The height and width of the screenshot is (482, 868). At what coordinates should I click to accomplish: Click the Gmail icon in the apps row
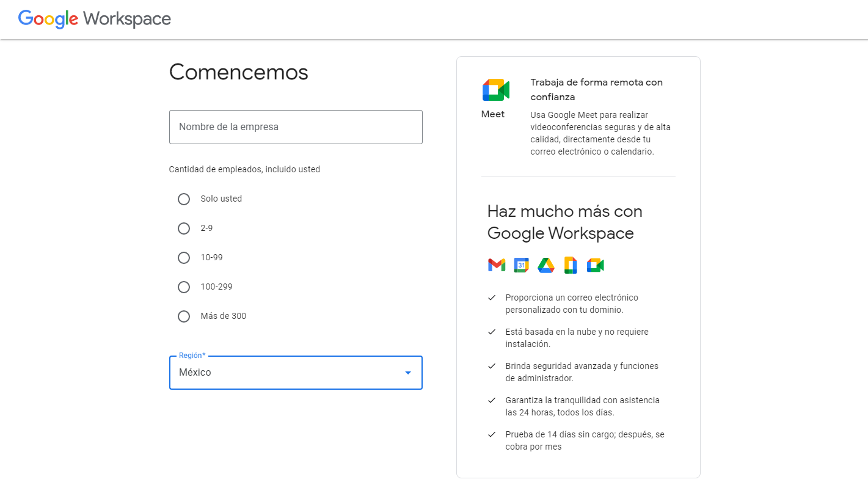coord(496,265)
